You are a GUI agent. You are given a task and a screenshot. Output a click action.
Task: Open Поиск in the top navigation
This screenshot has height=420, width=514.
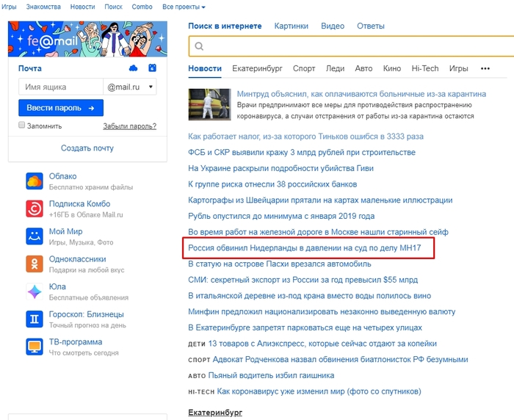[113, 7]
